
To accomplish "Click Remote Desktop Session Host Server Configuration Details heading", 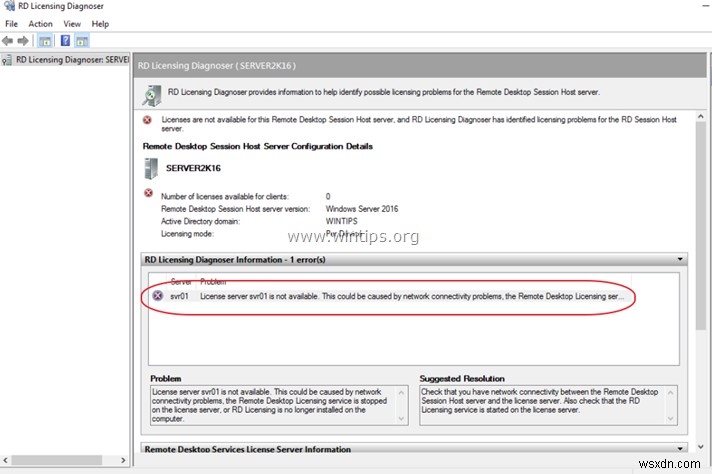I will point(257,146).
